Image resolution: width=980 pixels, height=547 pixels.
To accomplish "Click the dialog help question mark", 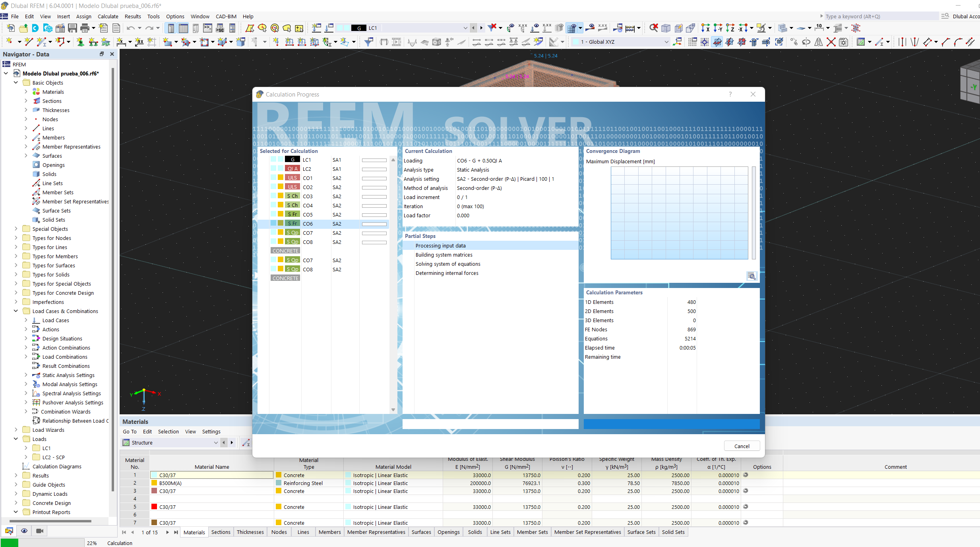I will click(x=730, y=94).
